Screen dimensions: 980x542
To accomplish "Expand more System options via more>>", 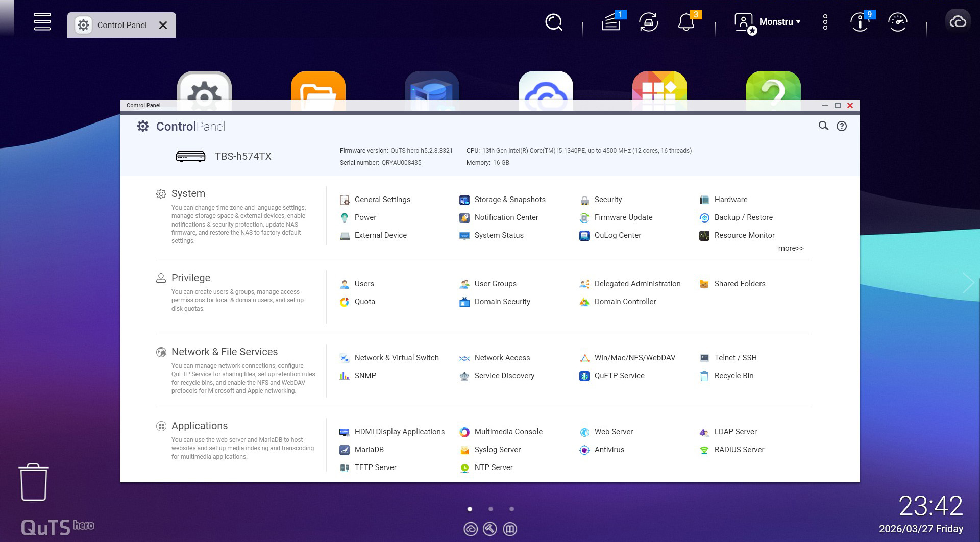I will pos(791,249).
